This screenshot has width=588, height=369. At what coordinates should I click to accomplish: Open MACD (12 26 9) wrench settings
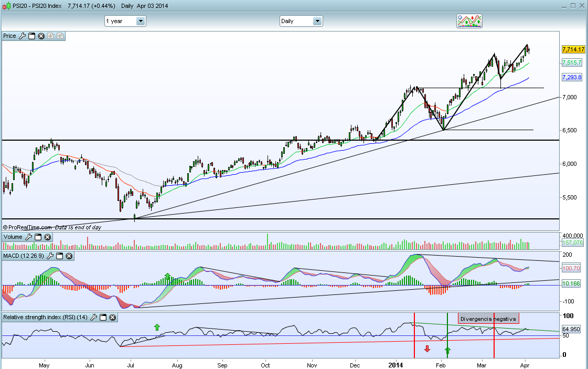pos(50,256)
